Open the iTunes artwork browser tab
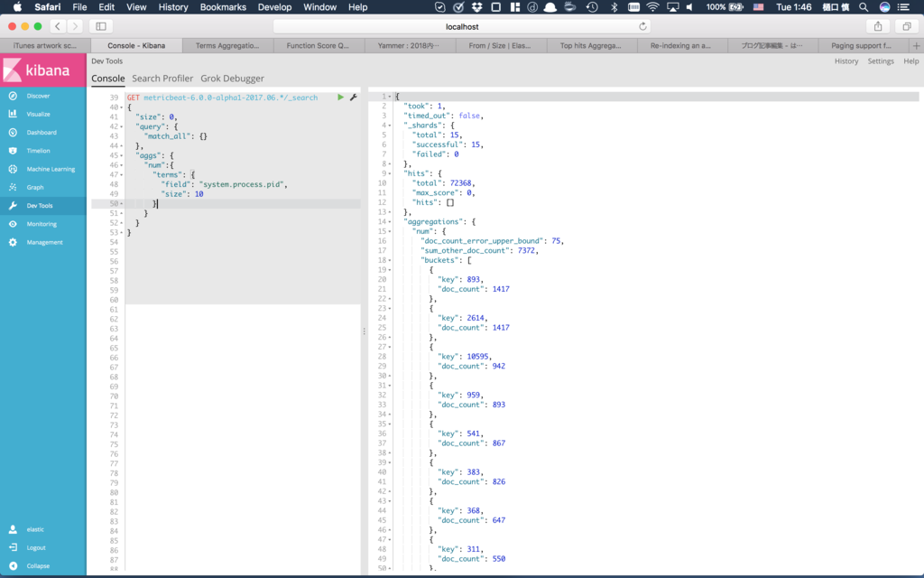This screenshot has height=578, width=924. click(x=45, y=45)
